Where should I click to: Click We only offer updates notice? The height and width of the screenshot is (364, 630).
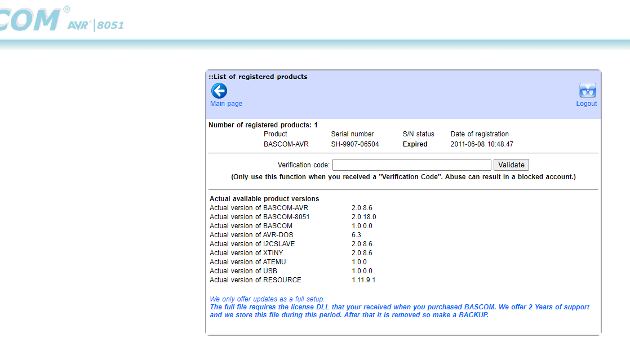pos(267,299)
